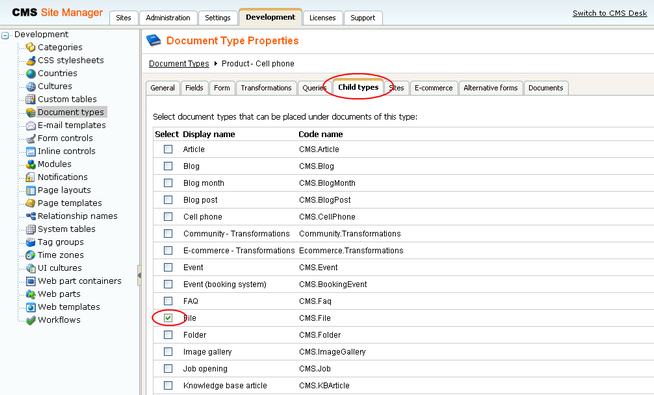Follow the Switch to CMS Desk link

click(610, 13)
